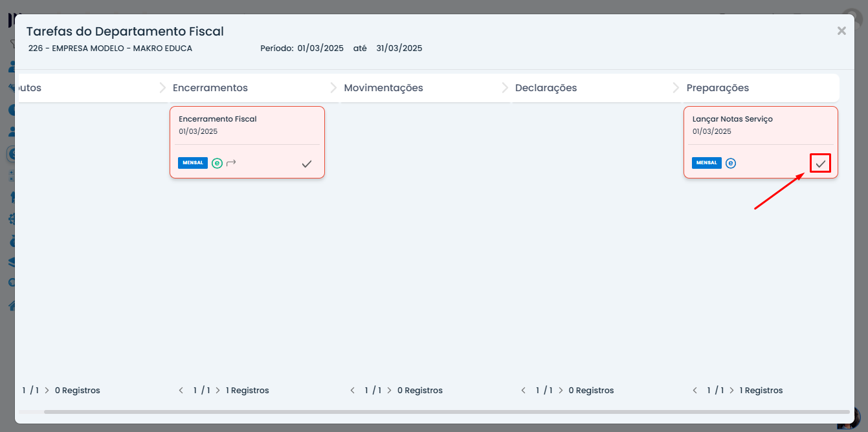Click blue 'e' icon on Lançar Notas Serviço card
This screenshot has height=432, width=868.
[731, 163]
